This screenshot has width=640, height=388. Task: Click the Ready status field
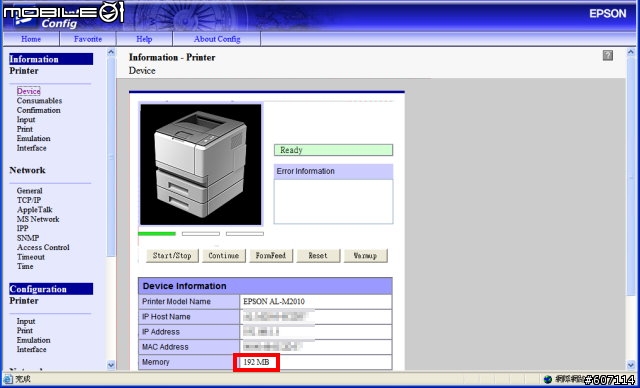click(333, 150)
